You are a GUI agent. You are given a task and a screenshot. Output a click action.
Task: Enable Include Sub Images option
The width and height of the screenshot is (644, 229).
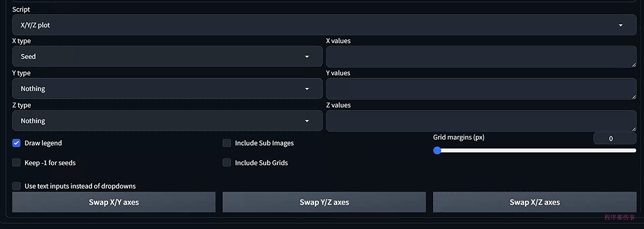[x=227, y=143]
